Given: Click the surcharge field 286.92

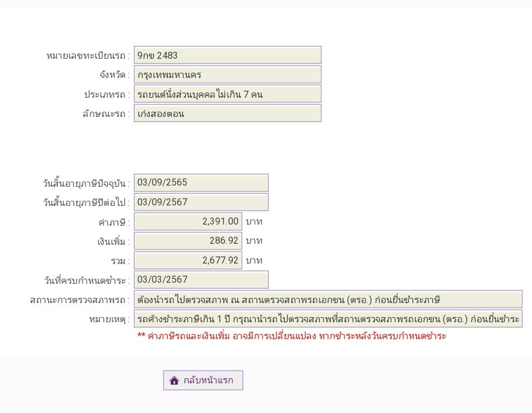Looking at the screenshot, I should pyautogui.click(x=187, y=241).
